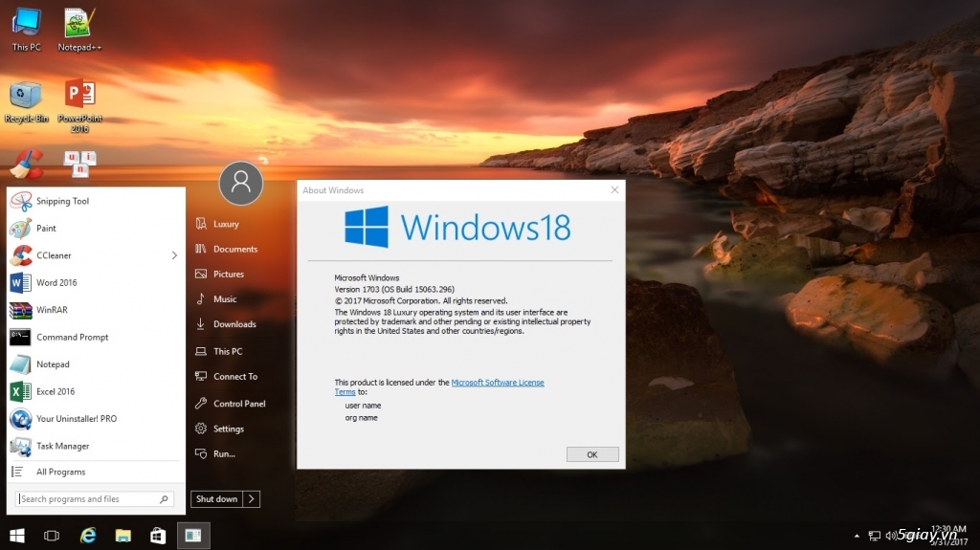Expand the CCleaner submenu arrow
This screenshot has height=550, width=980.
(174, 255)
